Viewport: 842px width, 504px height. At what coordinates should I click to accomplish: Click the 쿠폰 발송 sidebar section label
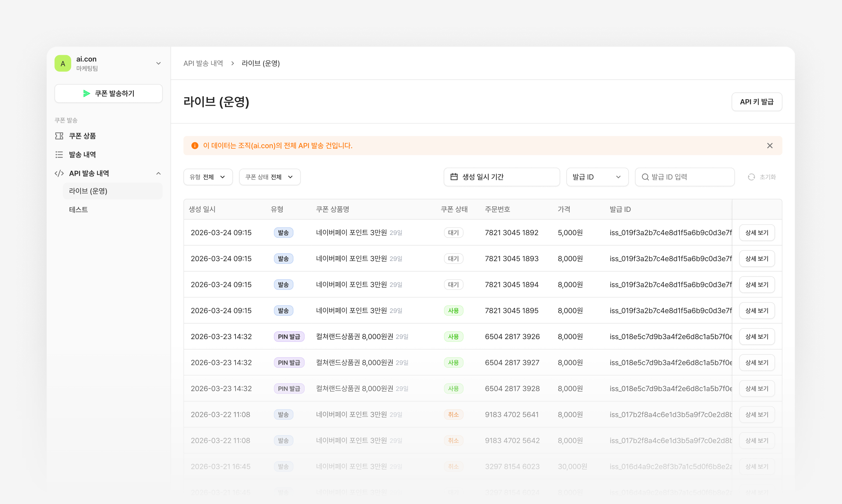pyautogui.click(x=66, y=120)
